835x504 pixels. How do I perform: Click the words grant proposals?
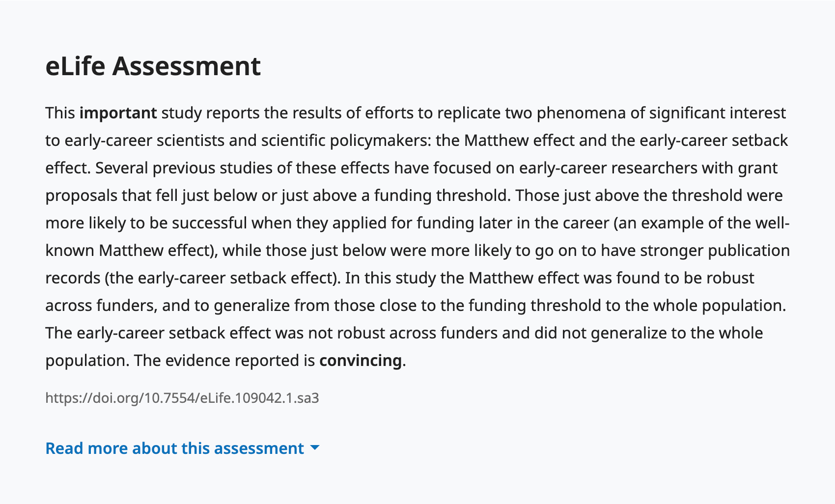point(757,168)
